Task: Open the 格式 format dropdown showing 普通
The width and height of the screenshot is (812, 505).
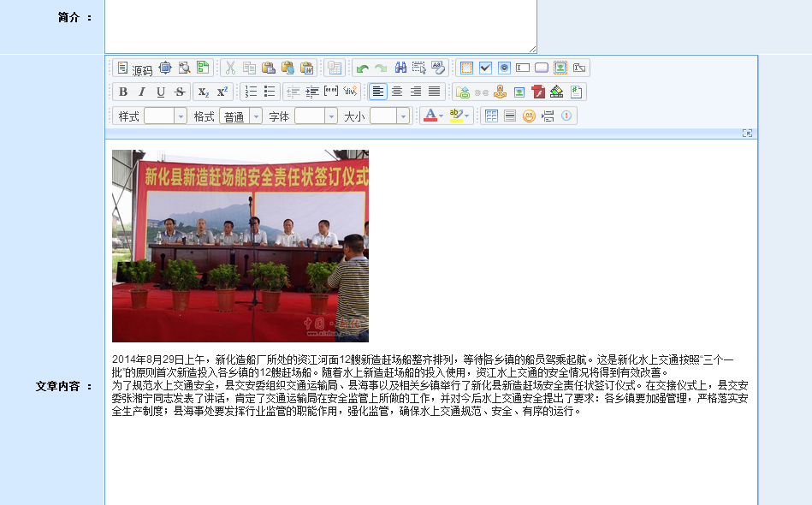Action: 240,116
